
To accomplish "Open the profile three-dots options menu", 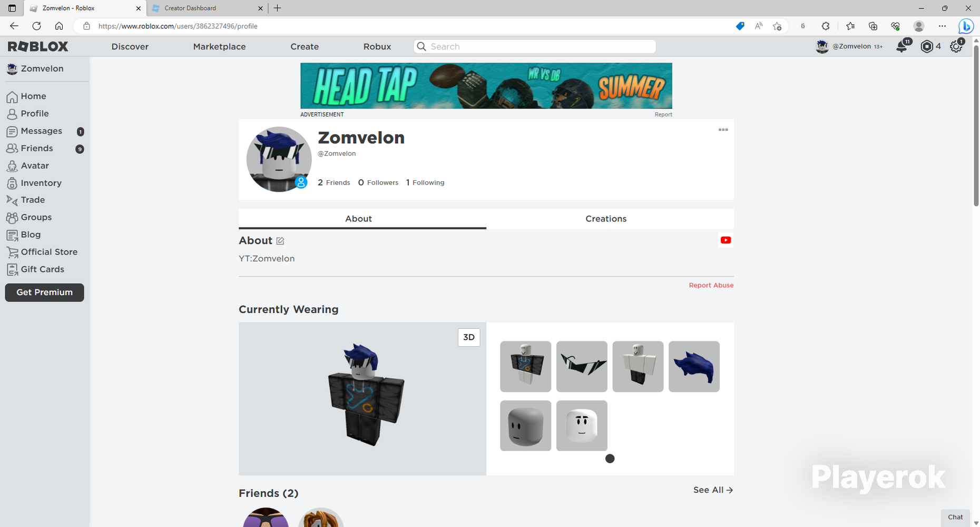I will coord(723,130).
